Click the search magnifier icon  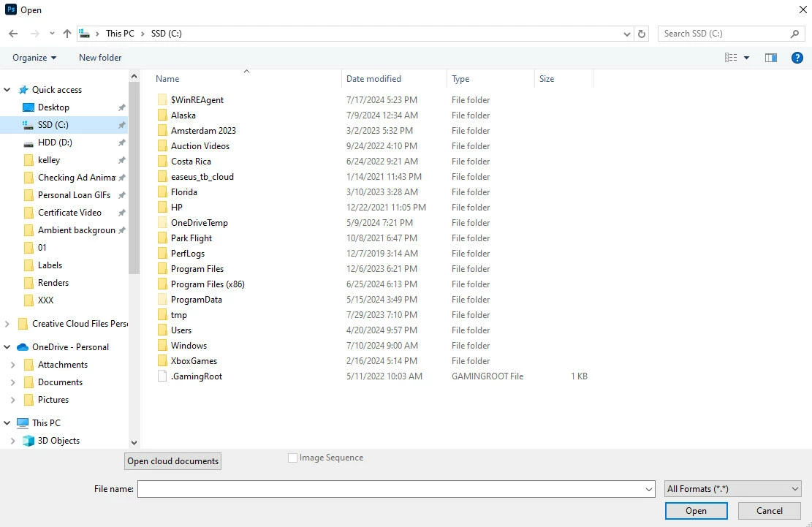click(794, 34)
